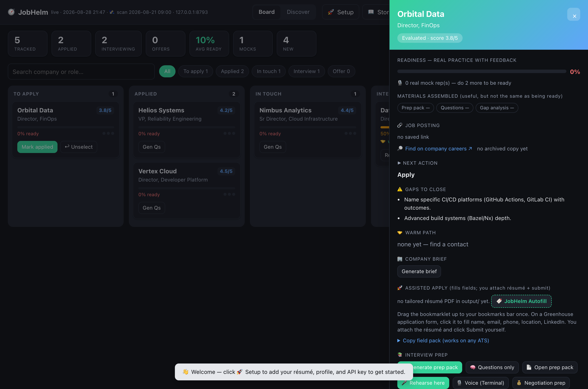
Task: Open the Setup rocket button
Action: click(x=340, y=12)
